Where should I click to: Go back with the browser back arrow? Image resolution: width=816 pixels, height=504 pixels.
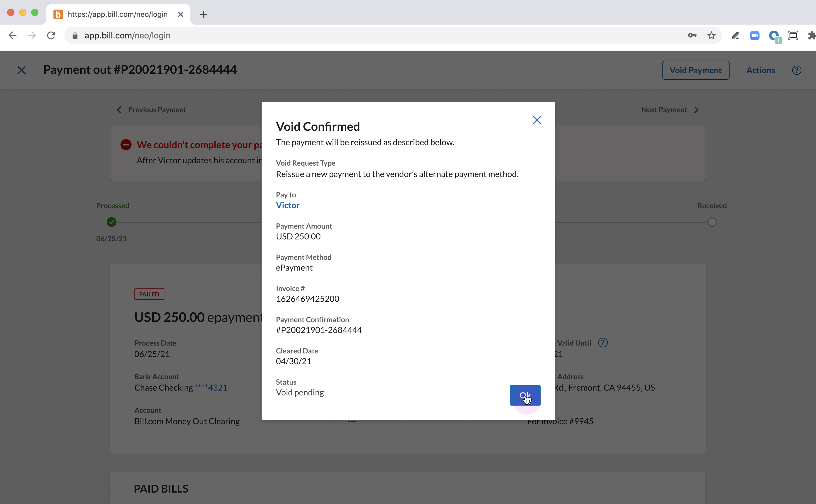pos(13,35)
